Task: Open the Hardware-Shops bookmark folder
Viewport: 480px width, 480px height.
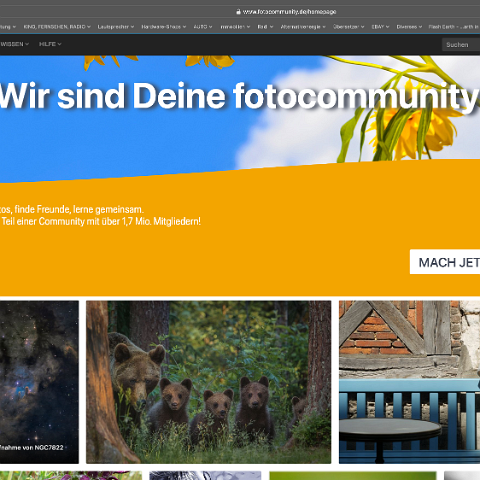Action: [163, 27]
